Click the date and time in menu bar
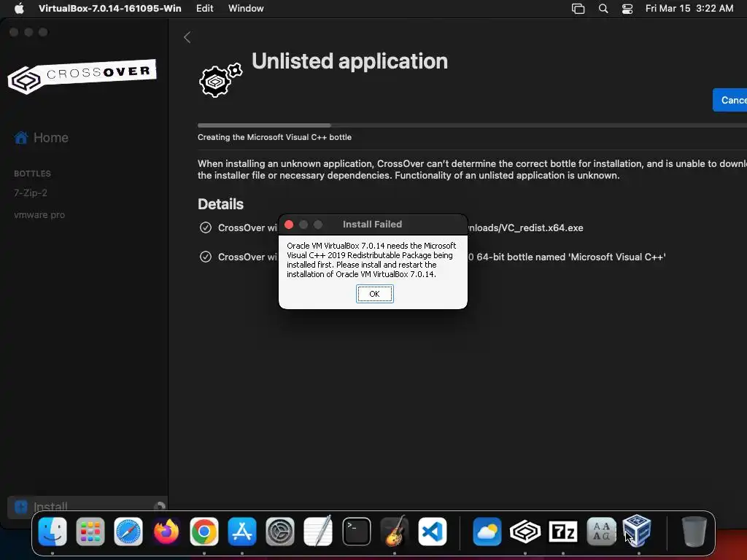The image size is (747, 560). [689, 8]
